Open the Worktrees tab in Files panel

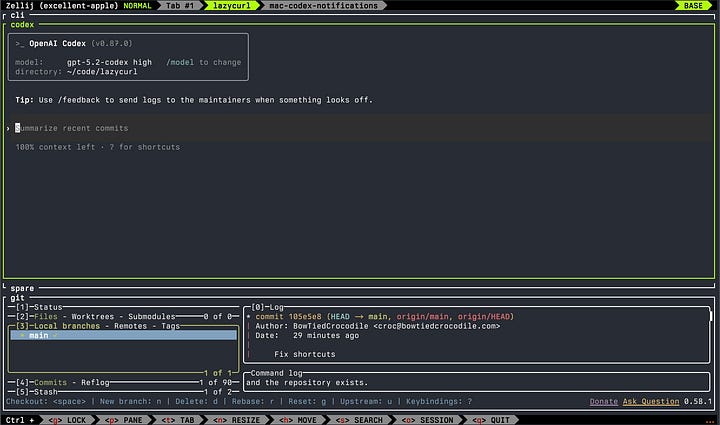(x=92, y=317)
